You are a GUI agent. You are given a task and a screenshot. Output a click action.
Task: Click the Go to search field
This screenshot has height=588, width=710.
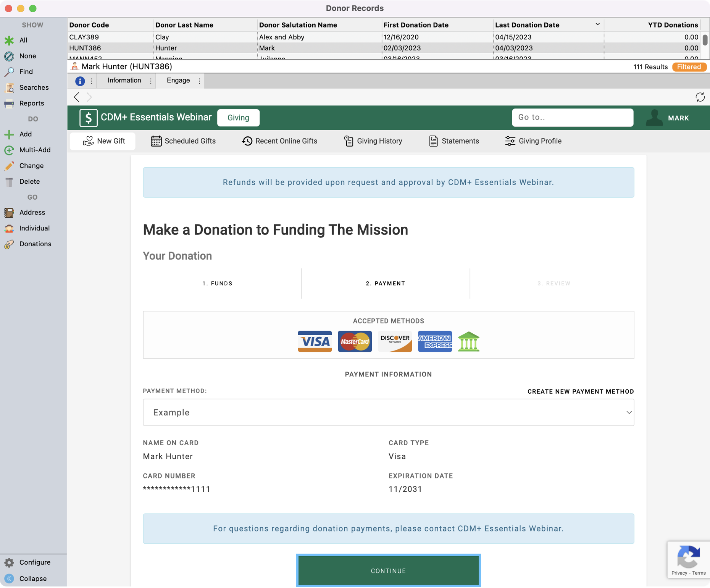click(572, 118)
